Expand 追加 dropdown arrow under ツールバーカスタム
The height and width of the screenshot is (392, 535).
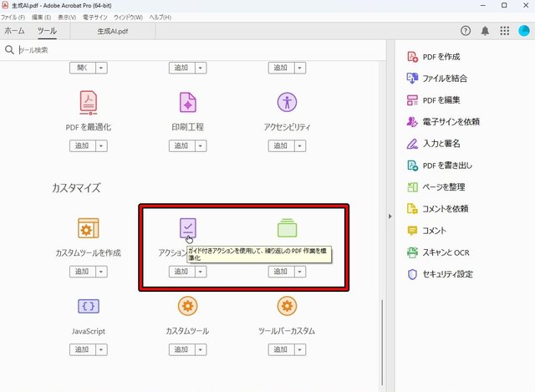pyautogui.click(x=299, y=349)
